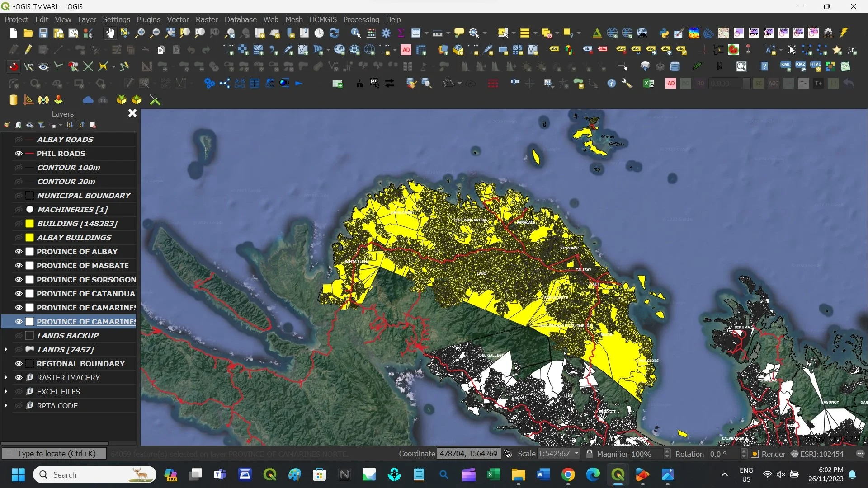Increase Rotation using its stepper arrows

(x=744, y=451)
